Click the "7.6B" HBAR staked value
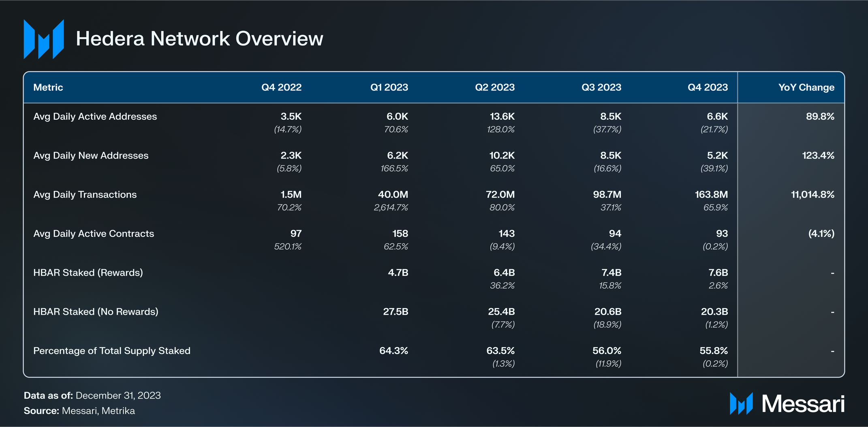The height and width of the screenshot is (427, 868). [718, 273]
